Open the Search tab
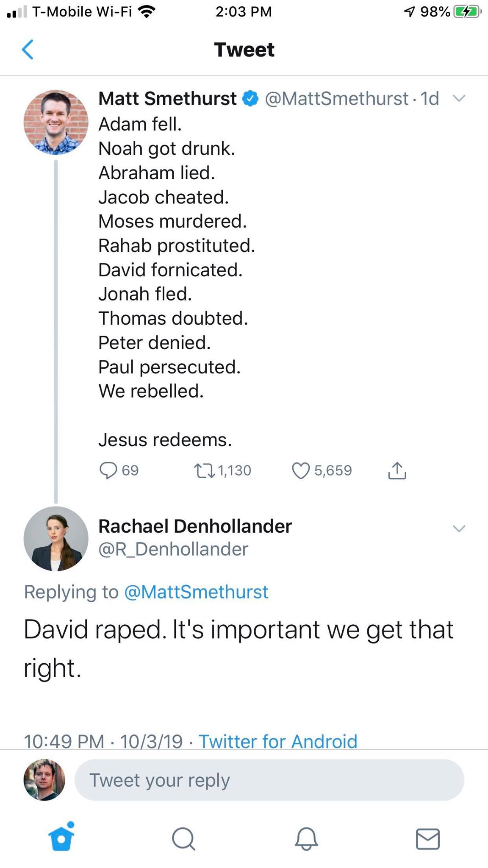 pos(183,839)
